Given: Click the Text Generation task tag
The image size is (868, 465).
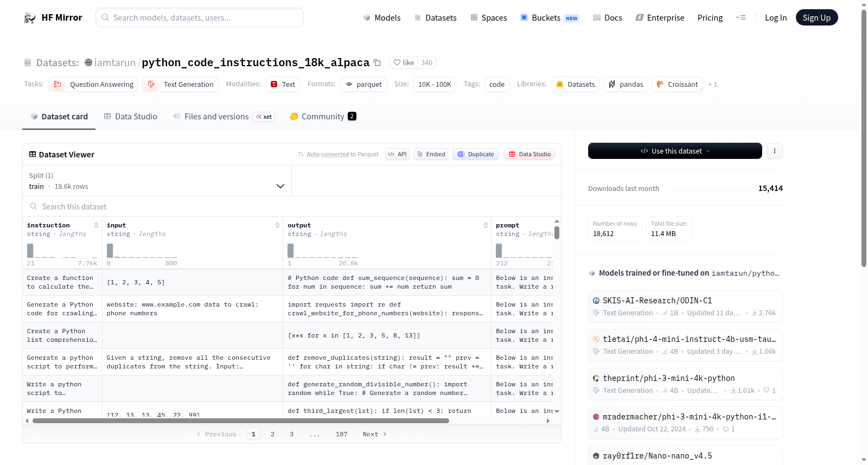Looking at the screenshot, I should pos(180,84).
